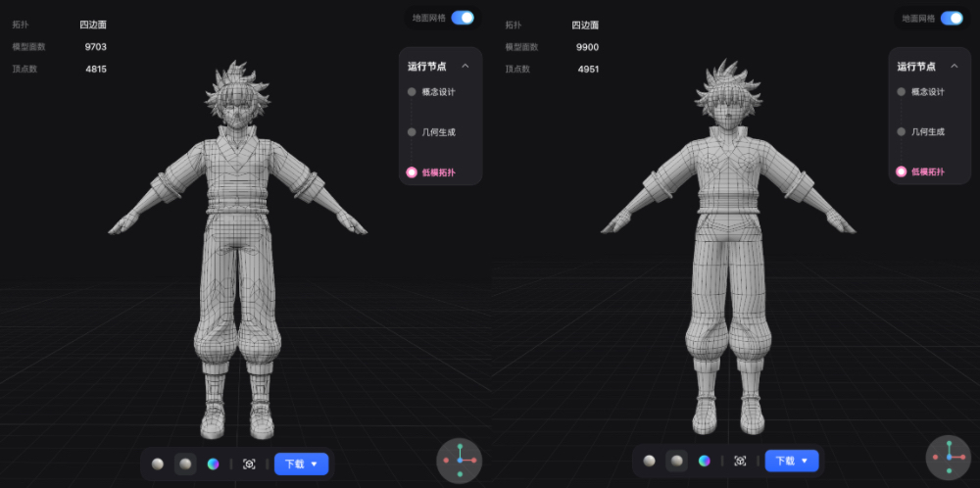
Task: Select gray shaded sphere in right viewer
Action: click(x=677, y=461)
